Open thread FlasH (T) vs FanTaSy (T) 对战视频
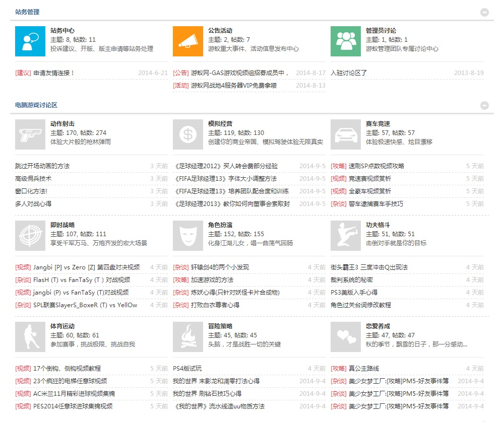This screenshot has height=422, width=504. [82, 279]
